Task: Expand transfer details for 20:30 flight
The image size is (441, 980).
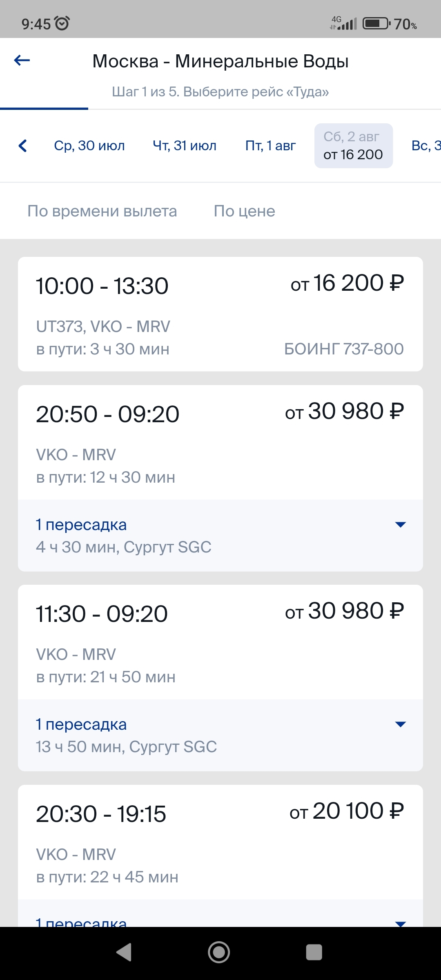Action: pyautogui.click(x=401, y=922)
